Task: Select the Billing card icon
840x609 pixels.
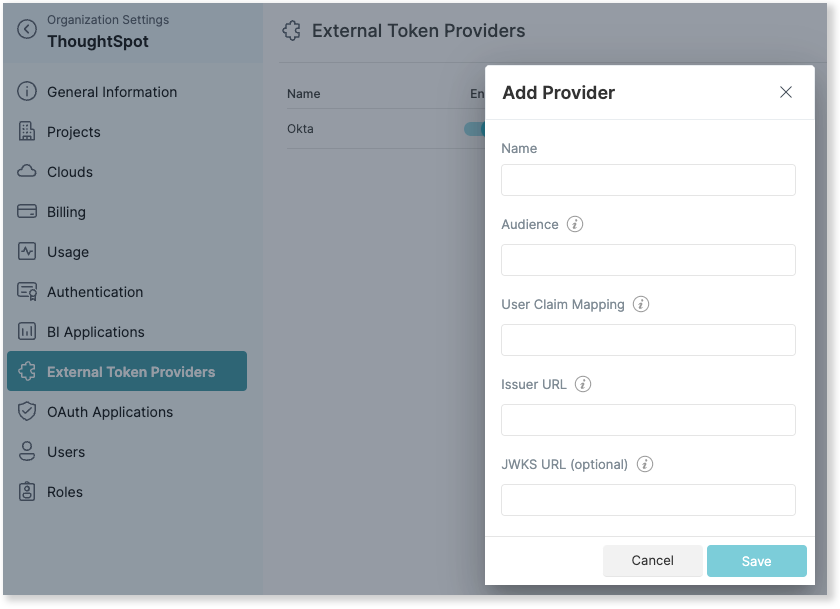Action: click(x=27, y=211)
